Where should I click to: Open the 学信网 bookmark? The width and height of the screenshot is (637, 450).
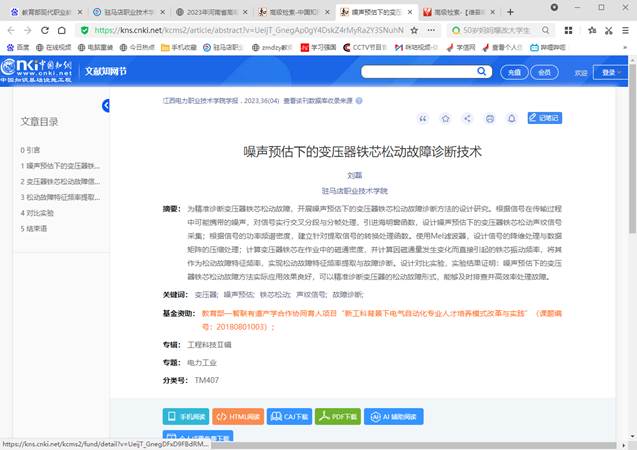click(x=461, y=48)
